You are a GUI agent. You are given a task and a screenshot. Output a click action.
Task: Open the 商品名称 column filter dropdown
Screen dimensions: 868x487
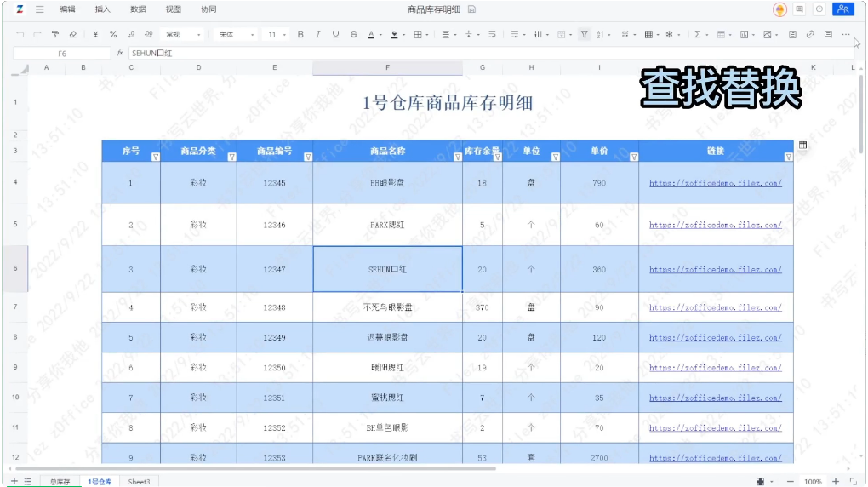pyautogui.click(x=458, y=157)
